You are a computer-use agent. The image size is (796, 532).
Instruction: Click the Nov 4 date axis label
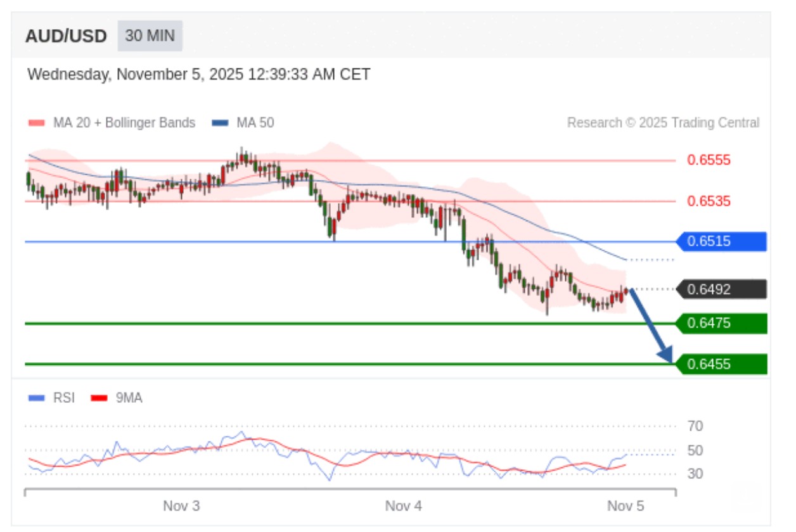click(x=403, y=505)
